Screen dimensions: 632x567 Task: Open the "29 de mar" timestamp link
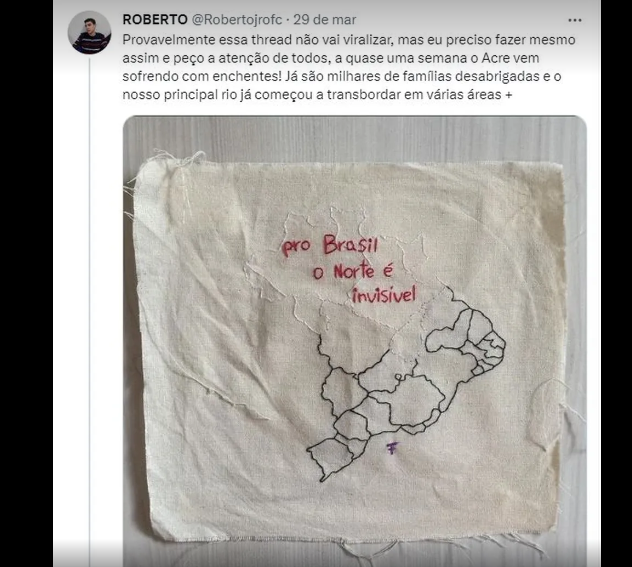tap(324, 20)
